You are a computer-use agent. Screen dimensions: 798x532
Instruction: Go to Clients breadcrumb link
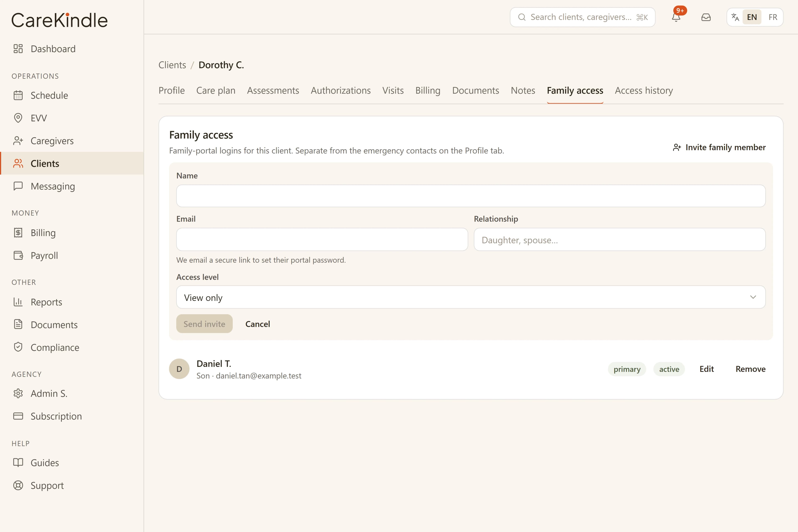[172, 65]
